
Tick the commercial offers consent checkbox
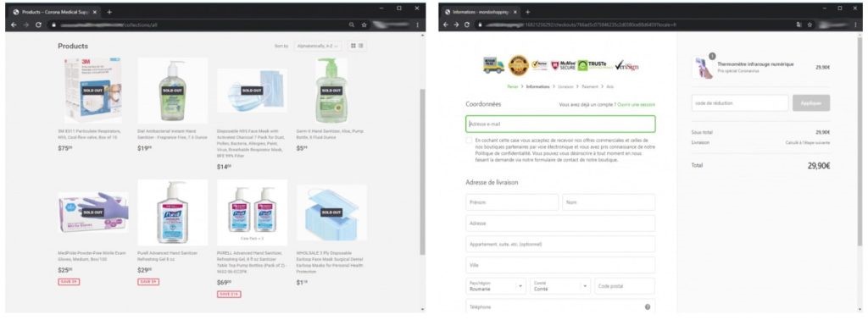pos(469,141)
